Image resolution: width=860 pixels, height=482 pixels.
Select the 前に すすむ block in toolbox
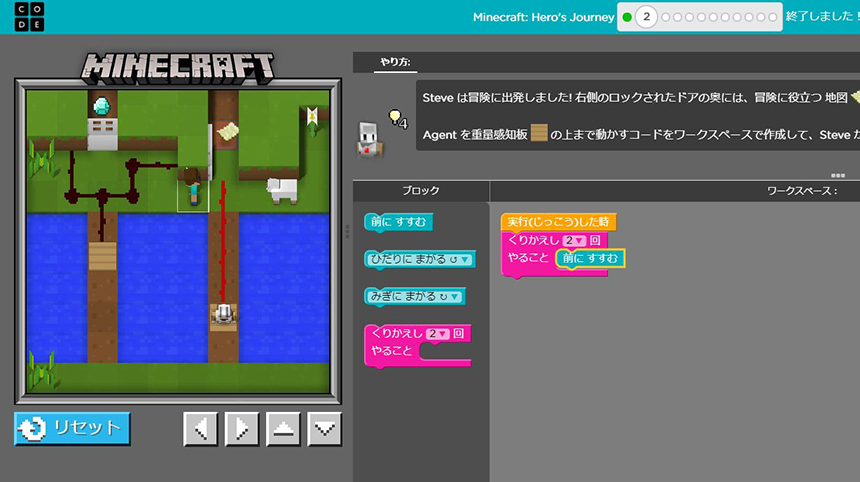click(x=399, y=222)
